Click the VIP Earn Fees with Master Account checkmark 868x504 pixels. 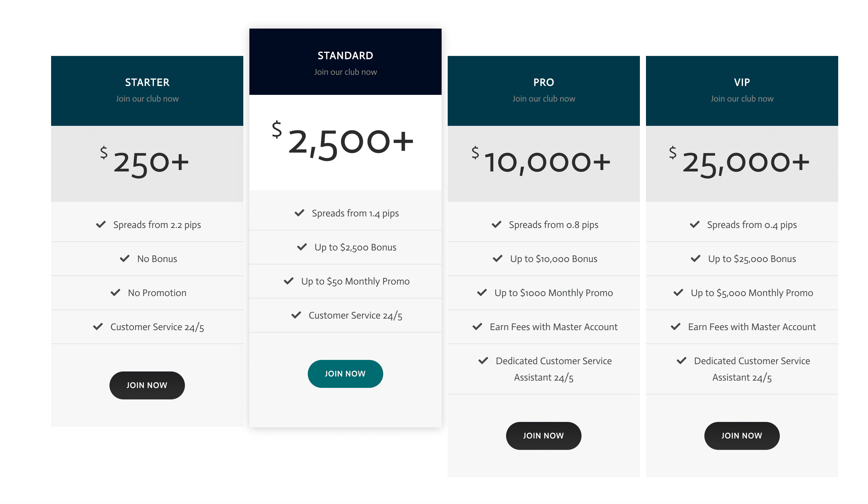[676, 327]
